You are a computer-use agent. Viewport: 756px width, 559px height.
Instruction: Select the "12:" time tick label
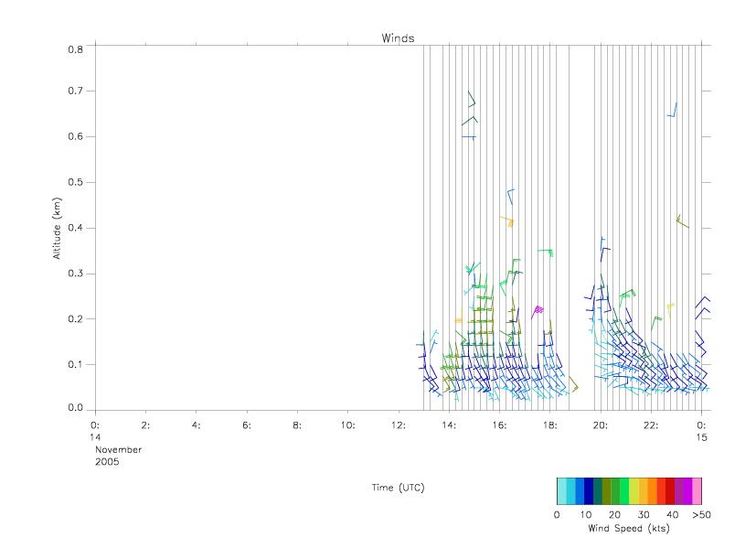coord(399,425)
